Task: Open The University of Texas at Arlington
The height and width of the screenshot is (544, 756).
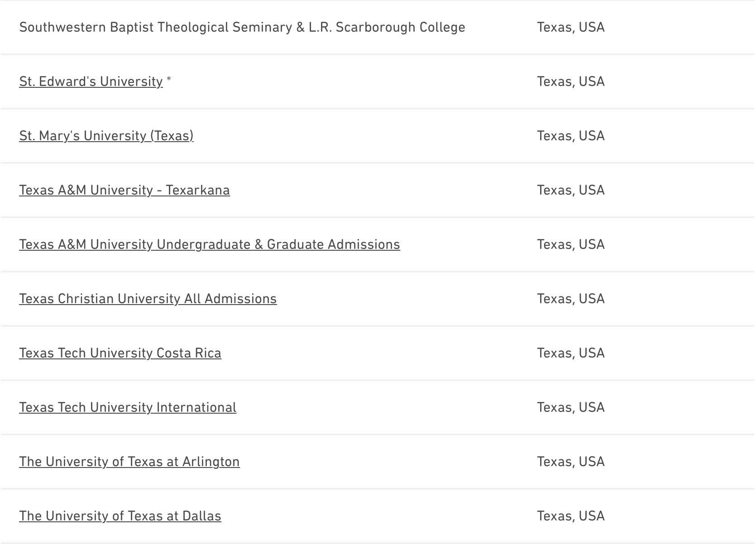Action: tap(129, 462)
